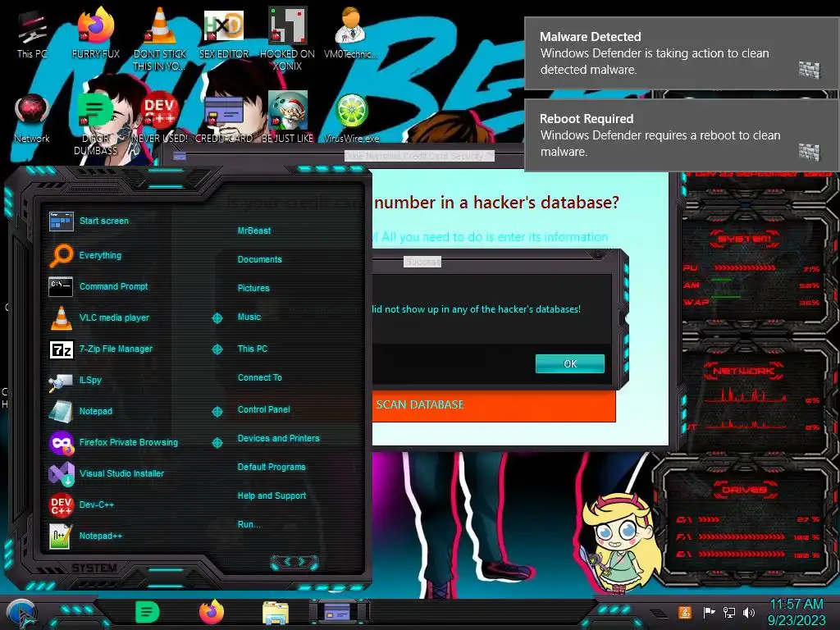This screenshot has width=840, height=630.
Task: Click the orange Java tray icon
Action: pyautogui.click(x=685, y=612)
